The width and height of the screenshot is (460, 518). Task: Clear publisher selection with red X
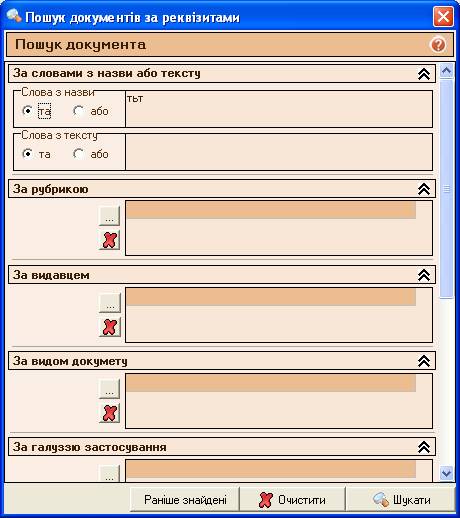(x=110, y=327)
